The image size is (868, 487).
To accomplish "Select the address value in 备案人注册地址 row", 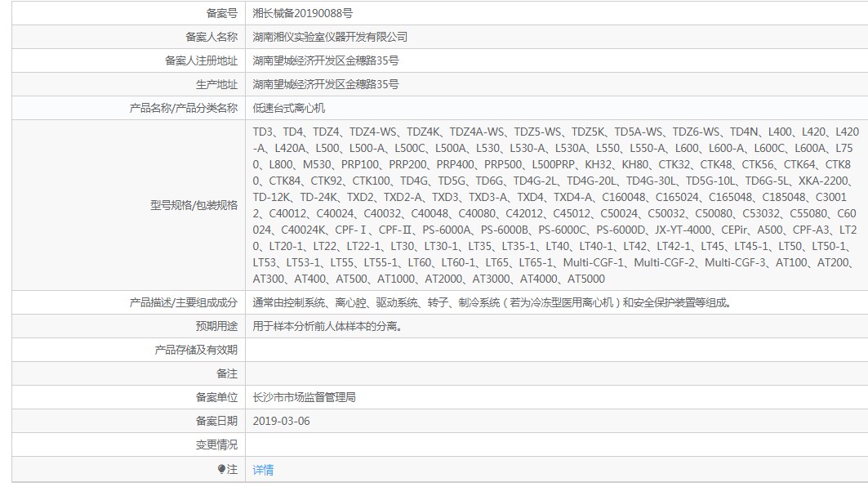I will click(x=326, y=61).
